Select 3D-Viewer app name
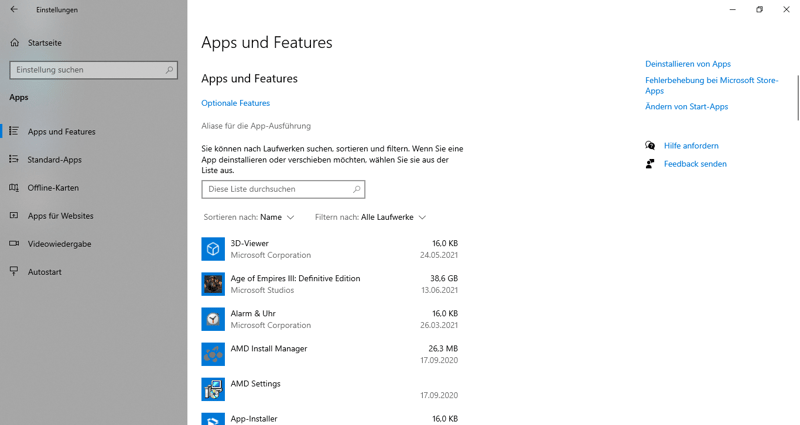This screenshot has height=425, width=800. 249,243
